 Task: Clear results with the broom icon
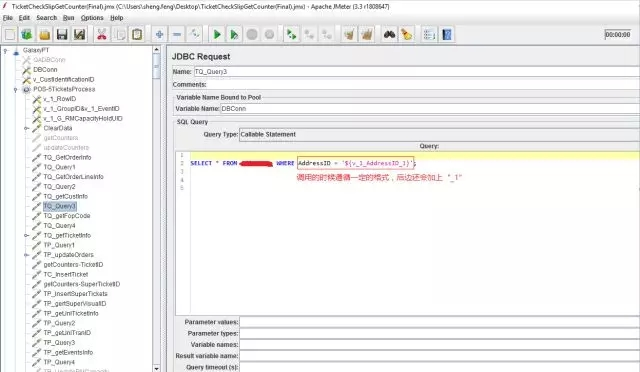coord(349,35)
